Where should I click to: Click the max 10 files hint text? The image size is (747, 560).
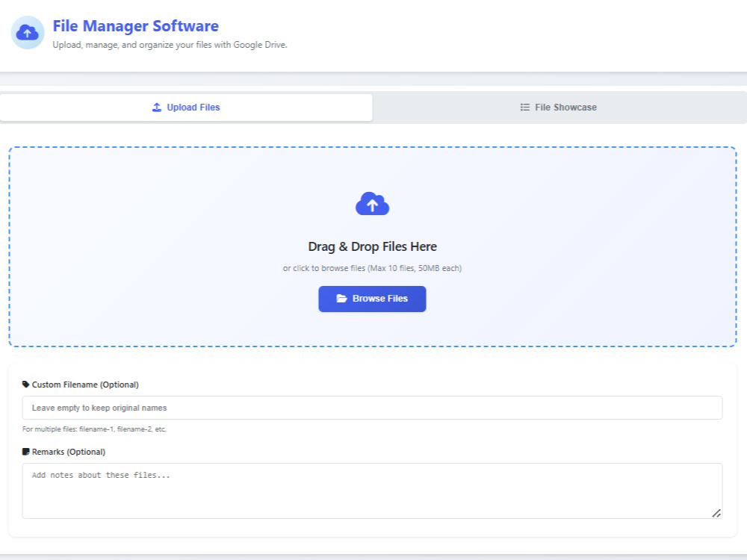point(372,268)
